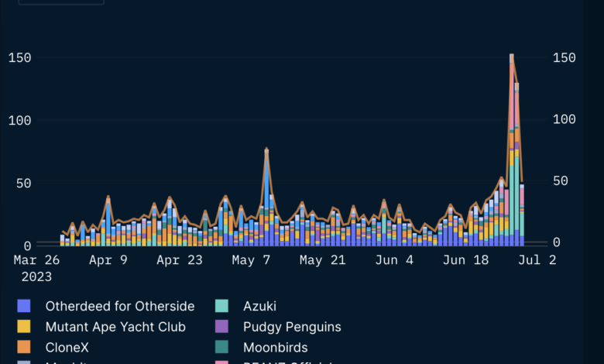Click the Apr 9 x-axis date label
The image size is (604, 364).
click(x=108, y=261)
